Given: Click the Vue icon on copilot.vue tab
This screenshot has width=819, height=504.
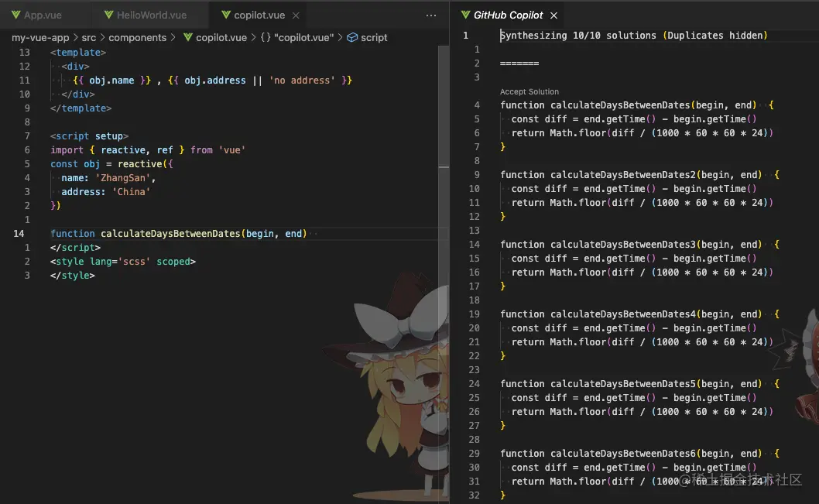Looking at the screenshot, I should point(225,15).
